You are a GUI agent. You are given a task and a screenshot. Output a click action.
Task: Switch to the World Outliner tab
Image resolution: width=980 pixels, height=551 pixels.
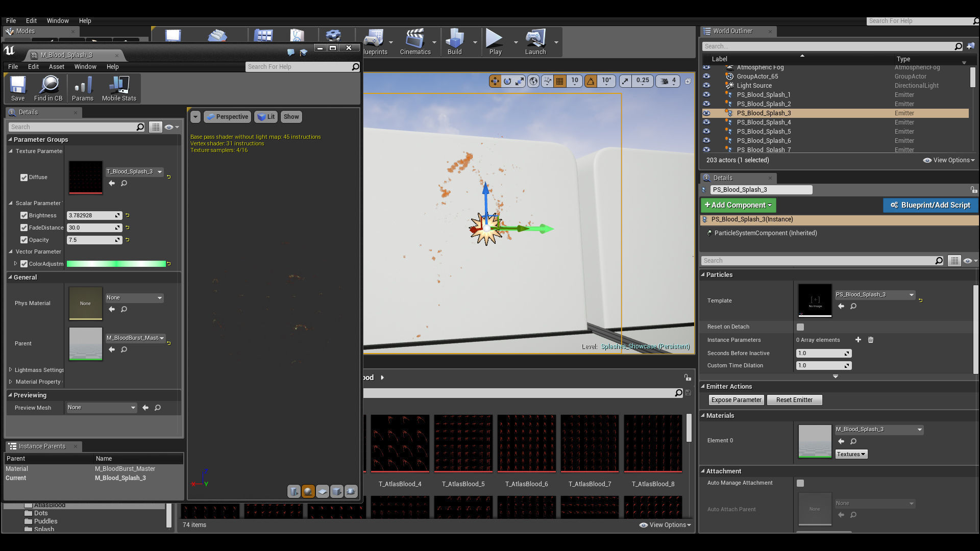[x=732, y=31]
